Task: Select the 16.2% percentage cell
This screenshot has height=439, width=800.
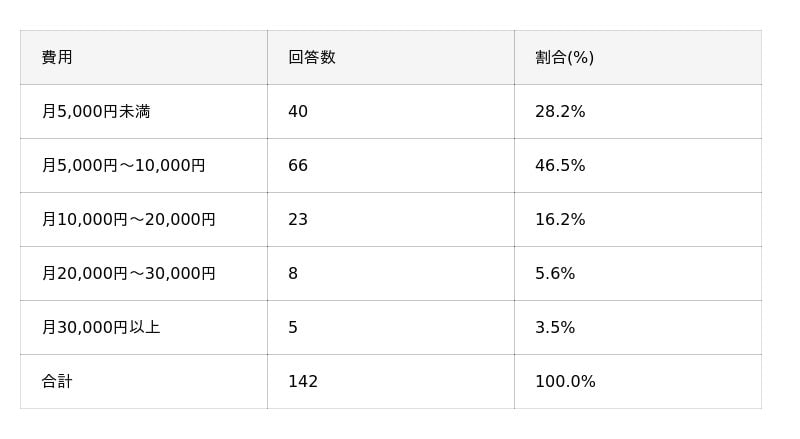Action: tap(560, 219)
